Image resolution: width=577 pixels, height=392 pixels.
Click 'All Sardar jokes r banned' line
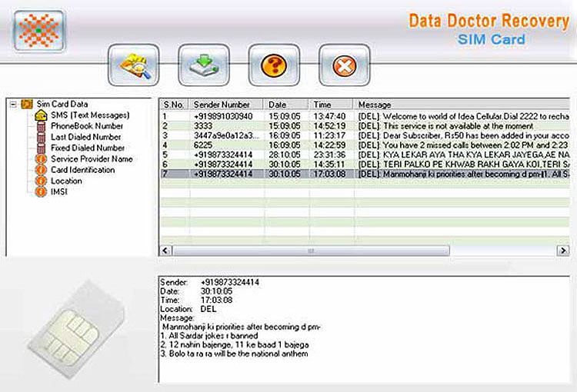click(x=209, y=336)
